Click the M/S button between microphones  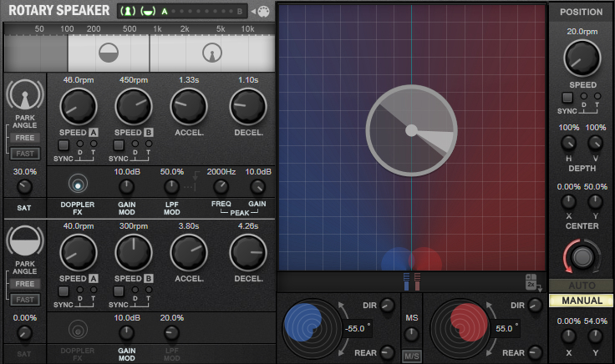[x=411, y=356]
